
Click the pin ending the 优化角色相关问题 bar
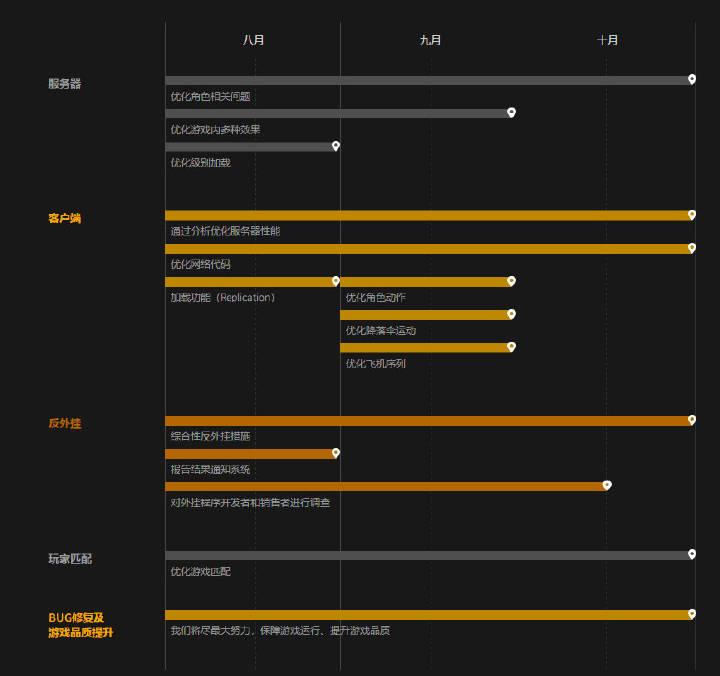[x=692, y=79]
